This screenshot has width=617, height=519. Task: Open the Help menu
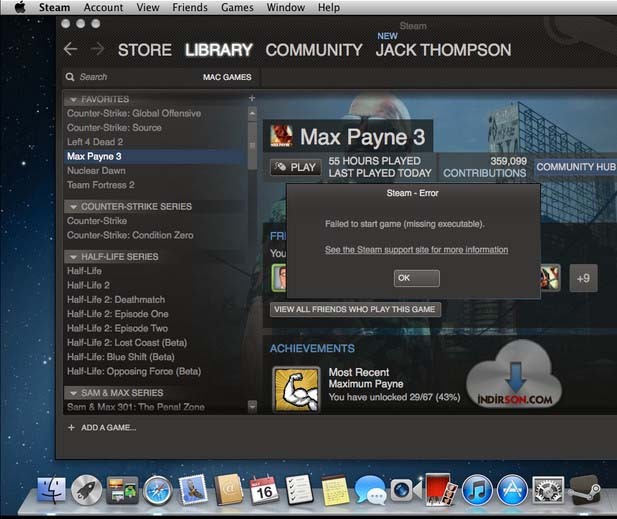coord(329,7)
